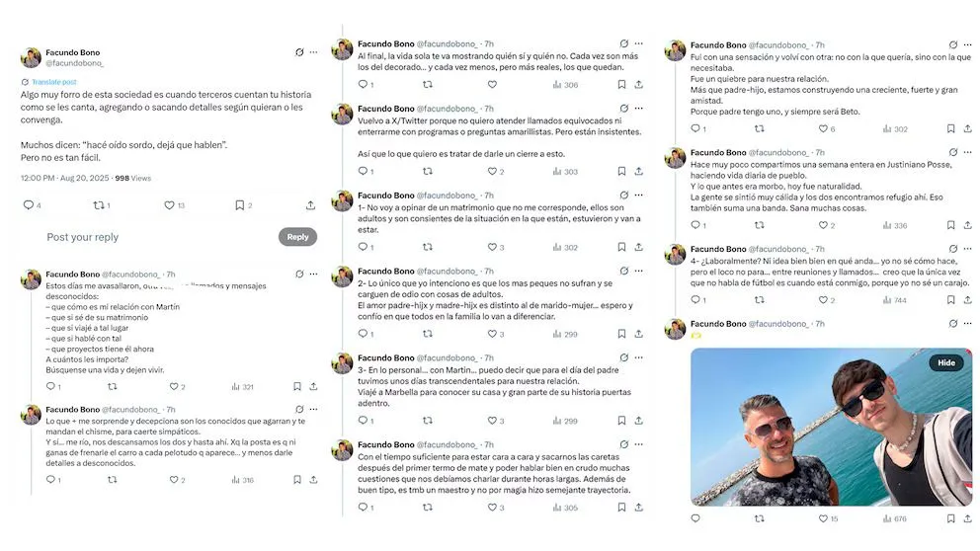The width and height of the screenshot is (980, 551).
Task: Reply to the "Vuelvo a X/Twitter" tweet
Action: click(x=362, y=172)
